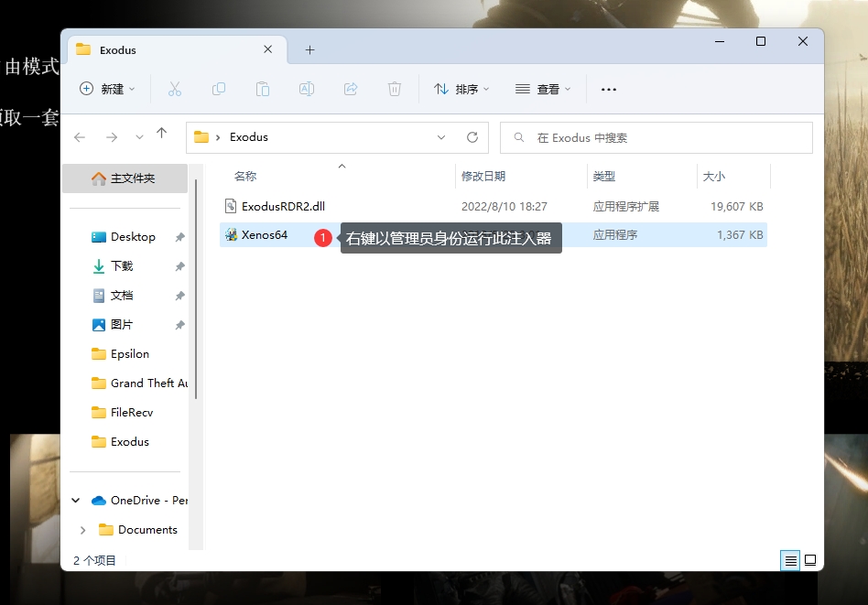This screenshot has height=605, width=868.
Task: Click the Rename icon in toolbar
Action: (307, 89)
